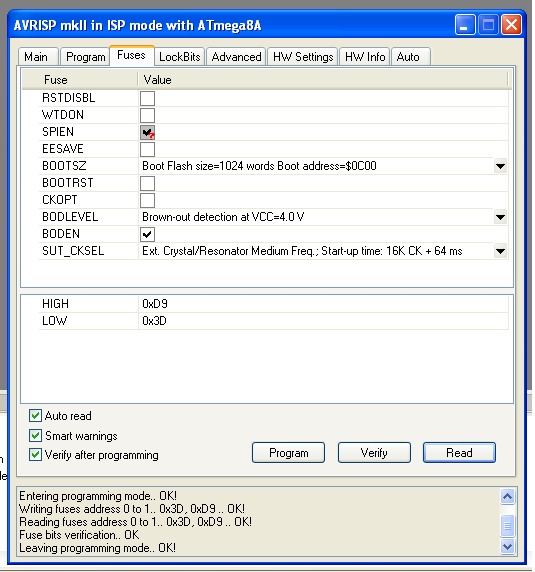Enable the RSTDISBL fuse checkbox

(x=147, y=98)
